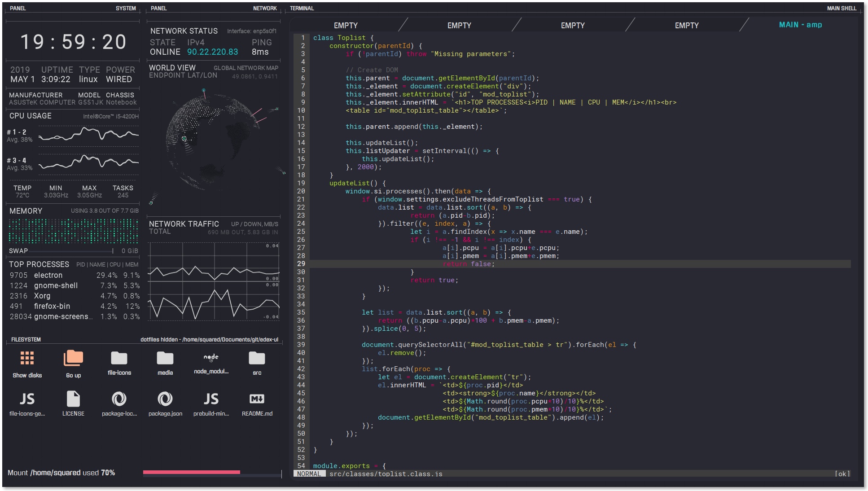Click the network traffic upload graph
The height and width of the screenshot is (491, 868).
click(x=214, y=262)
